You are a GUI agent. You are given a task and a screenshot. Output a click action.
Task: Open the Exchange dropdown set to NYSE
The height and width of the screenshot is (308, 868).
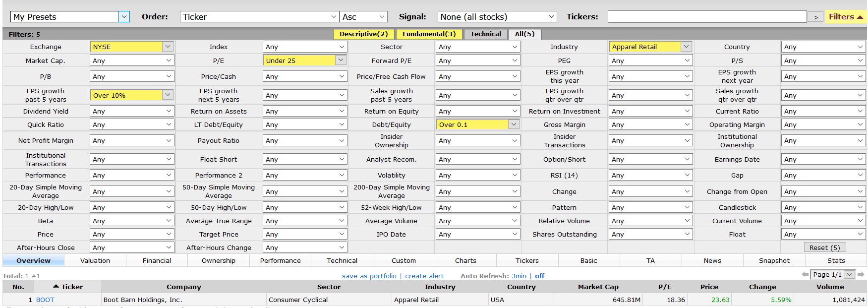click(x=131, y=47)
